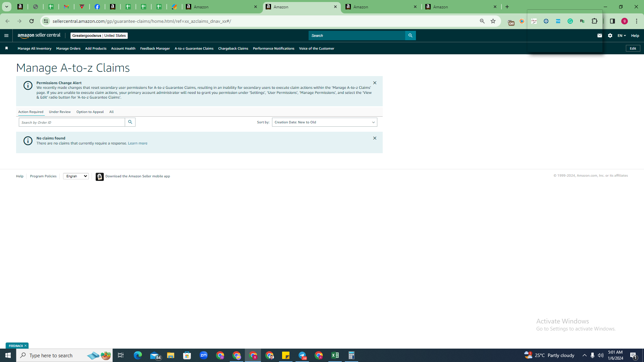The image size is (644, 362).
Task: Open Manage Orders menu item
Action: tap(68, 49)
